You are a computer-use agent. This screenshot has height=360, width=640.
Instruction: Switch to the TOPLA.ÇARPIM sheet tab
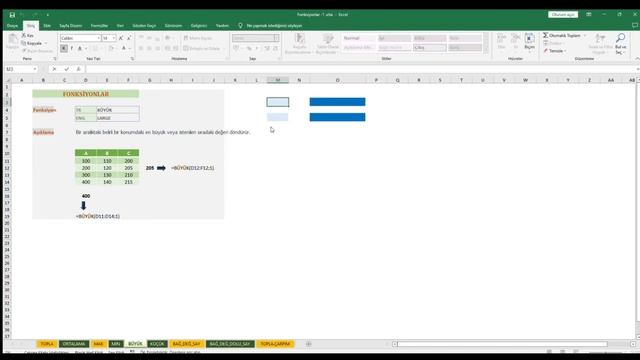[276, 344]
